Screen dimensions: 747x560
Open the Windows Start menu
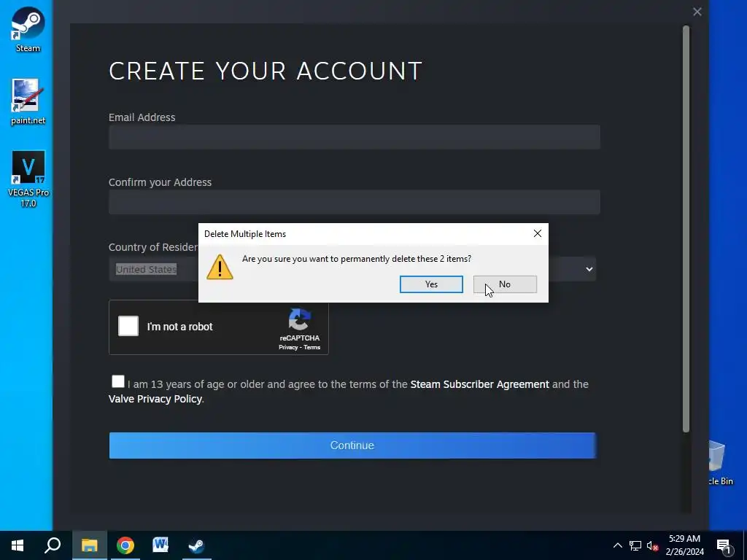click(18, 545)
